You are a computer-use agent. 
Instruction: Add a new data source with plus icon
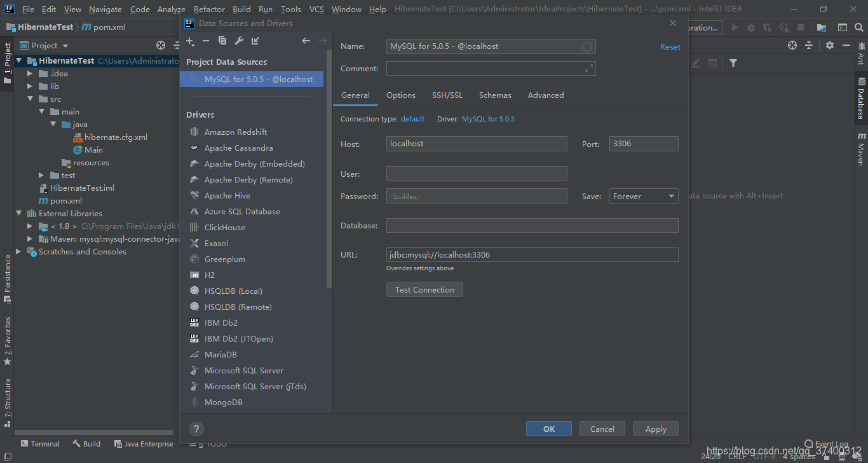(190, 41)
